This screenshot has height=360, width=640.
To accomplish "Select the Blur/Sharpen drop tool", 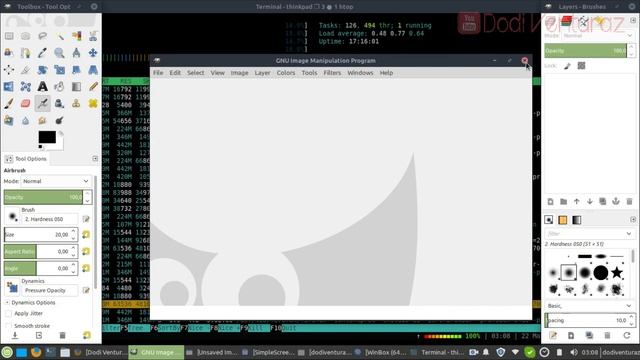I will pyautogui.click(x=26, y=120).
